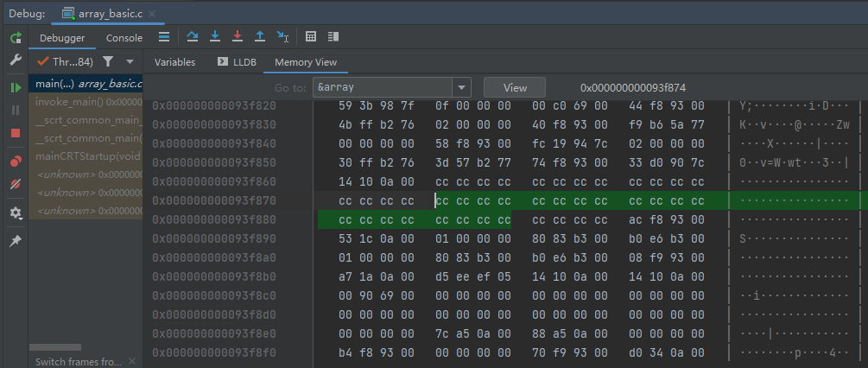Viewport: 868px width, 368px height.
Task: Toggle the Pin Tab icon
Action: coord(16,241)
